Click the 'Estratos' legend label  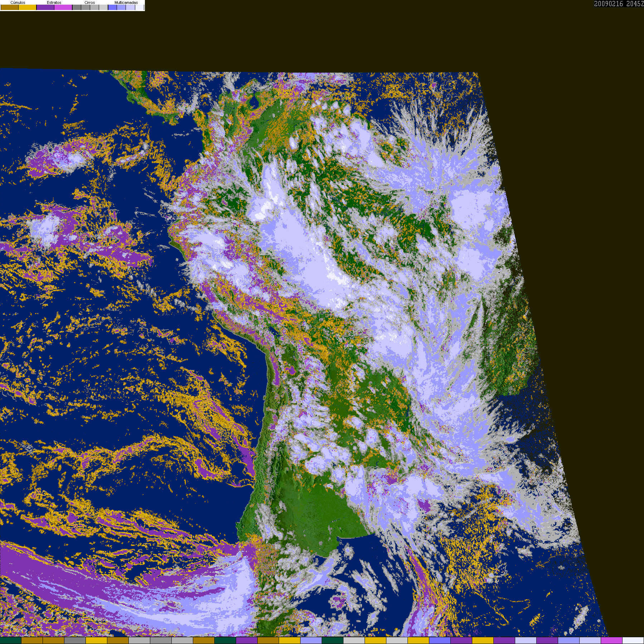point(54,3)
